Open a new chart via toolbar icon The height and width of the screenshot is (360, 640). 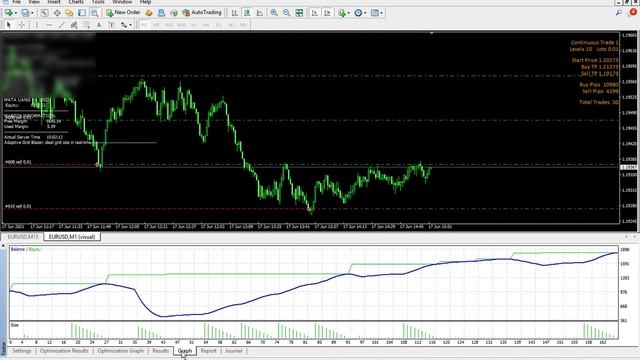click(x=8, y=13)
